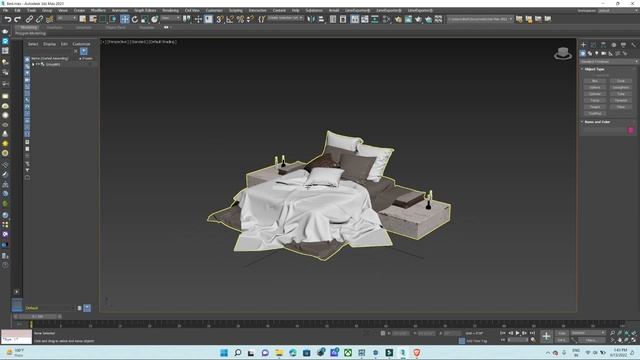Toggle Angle Snap on the toolbar
Image resolution: width=640 pixels, height=360 pixels.
(x=230, y=19)
